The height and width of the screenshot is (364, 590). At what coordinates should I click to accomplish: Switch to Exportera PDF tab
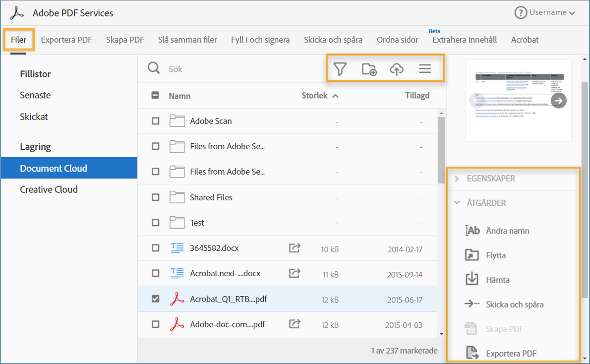(x=66, y=40)
